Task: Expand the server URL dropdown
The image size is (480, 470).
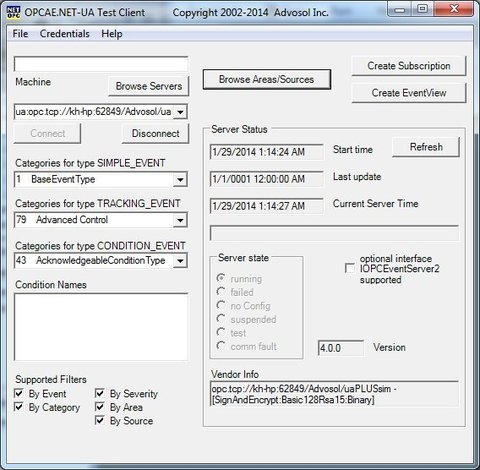Action: pos(180,112)
